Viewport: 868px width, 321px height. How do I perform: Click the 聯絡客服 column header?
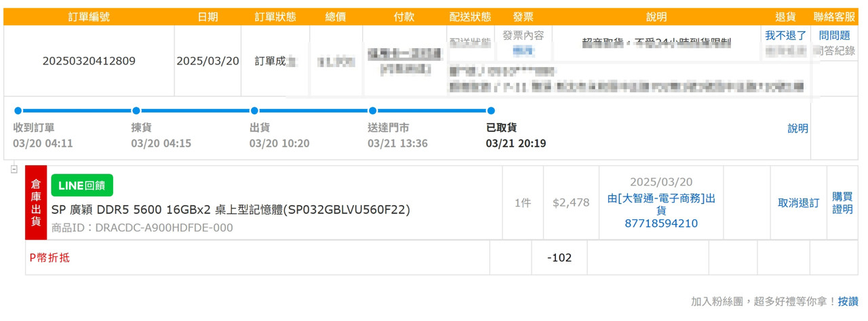tap(834, 17)
